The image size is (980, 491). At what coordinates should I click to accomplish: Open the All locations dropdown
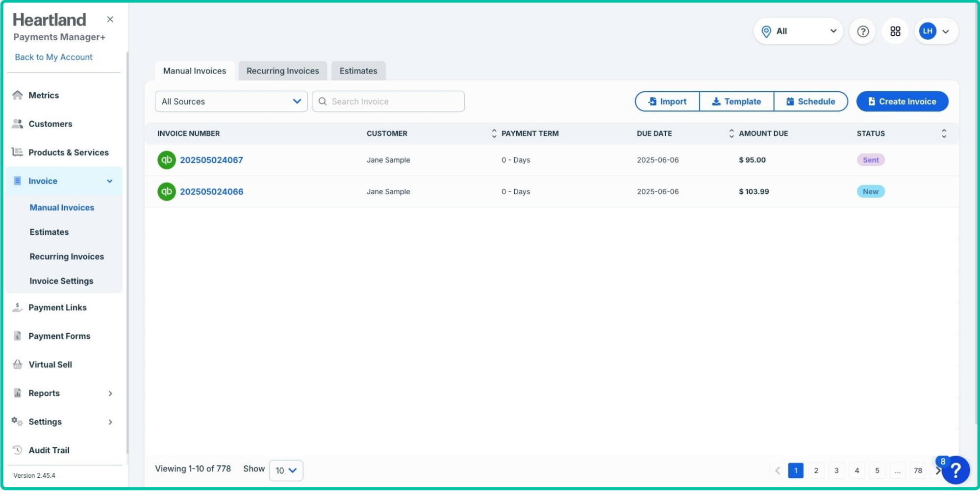(x=798, y=31)
